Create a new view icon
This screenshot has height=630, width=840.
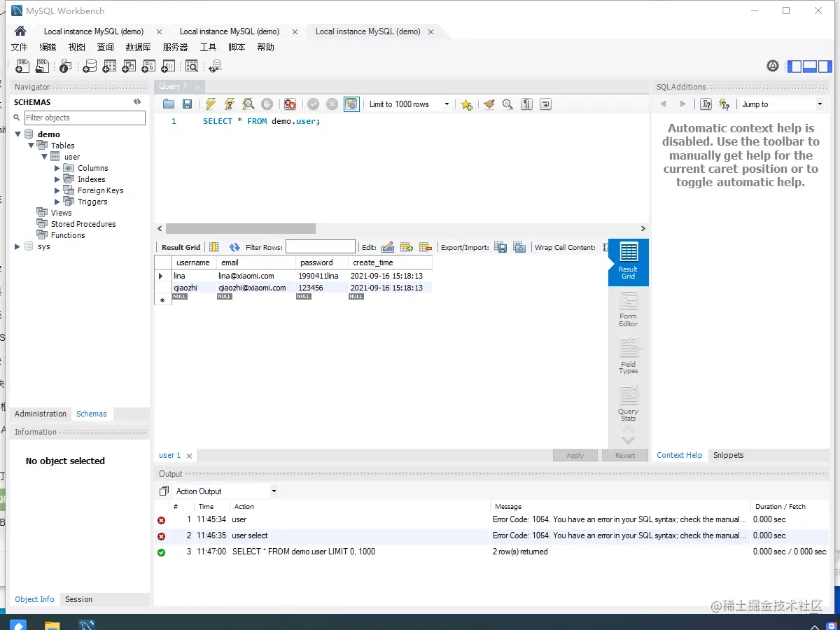pos(129,66)
